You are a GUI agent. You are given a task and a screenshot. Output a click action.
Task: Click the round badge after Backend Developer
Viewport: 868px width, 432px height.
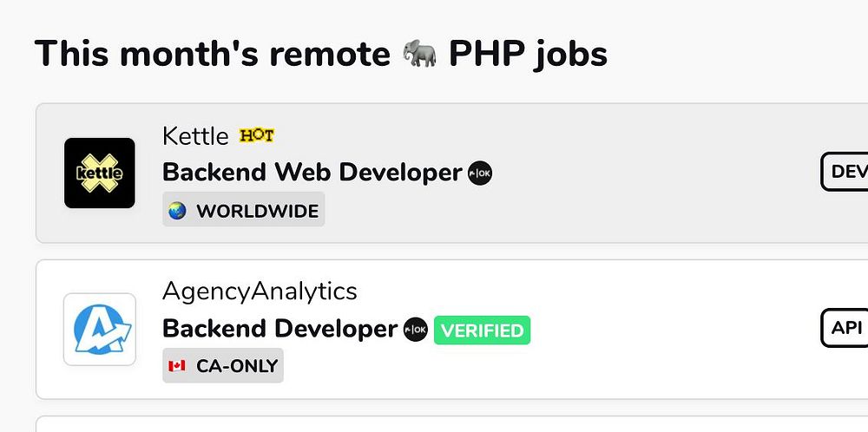416,330
